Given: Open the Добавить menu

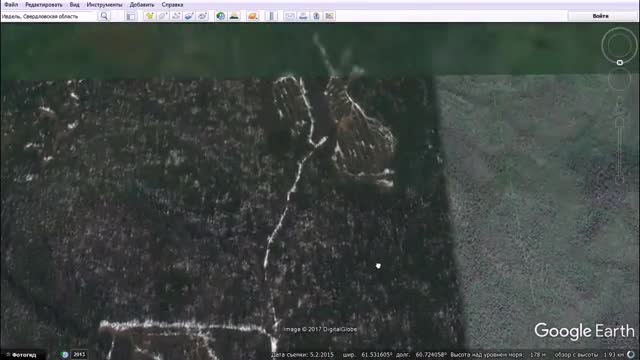Looking at the screenshot, I should 142,4.
